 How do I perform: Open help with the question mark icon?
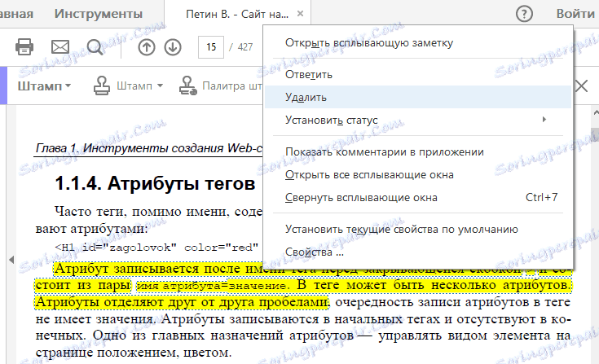(524, 14)
